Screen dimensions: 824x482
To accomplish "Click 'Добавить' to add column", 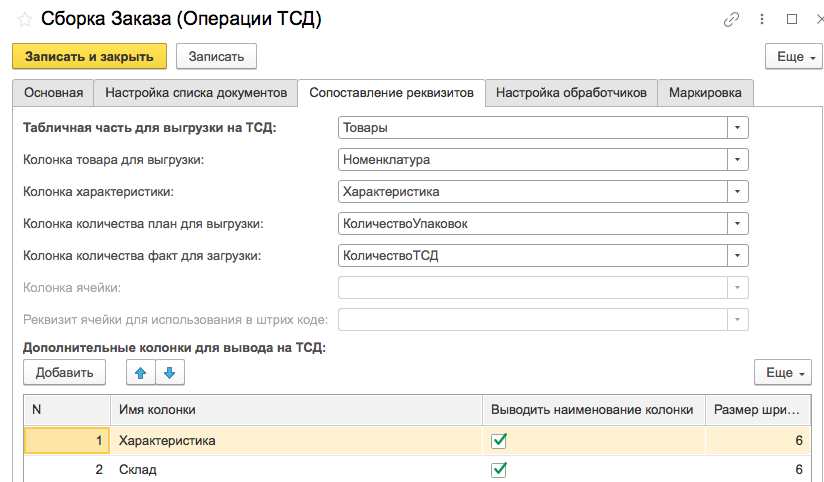I will [65, 373].
